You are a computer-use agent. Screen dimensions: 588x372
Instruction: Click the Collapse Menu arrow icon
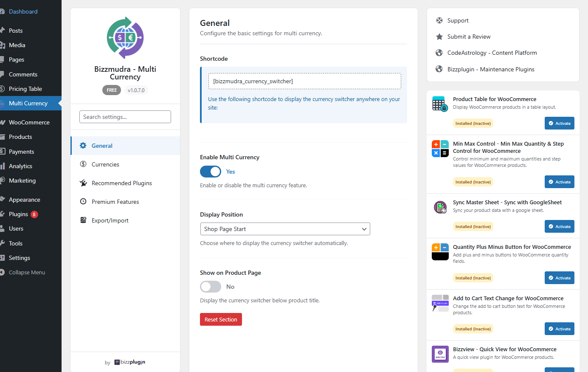2,272
